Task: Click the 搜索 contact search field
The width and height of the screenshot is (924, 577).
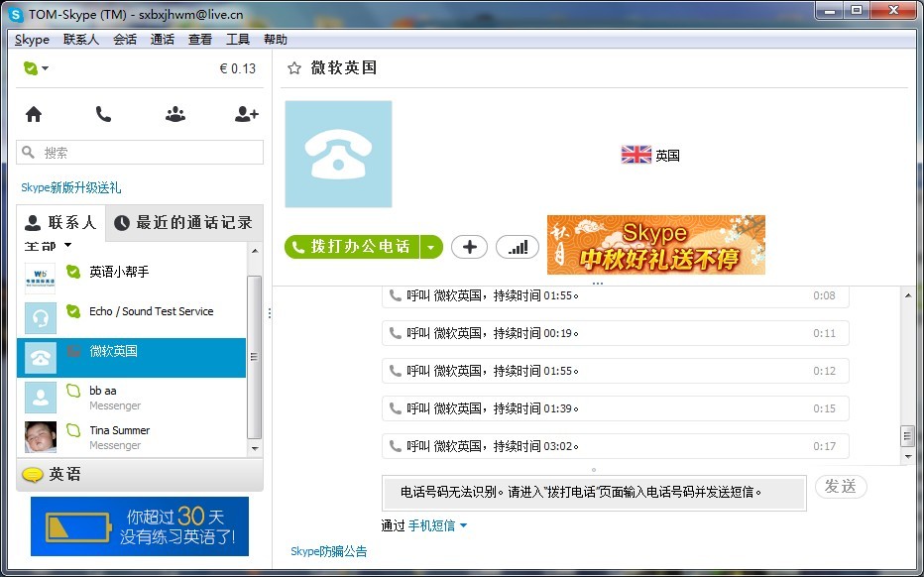Action: (x=140, y=153)
